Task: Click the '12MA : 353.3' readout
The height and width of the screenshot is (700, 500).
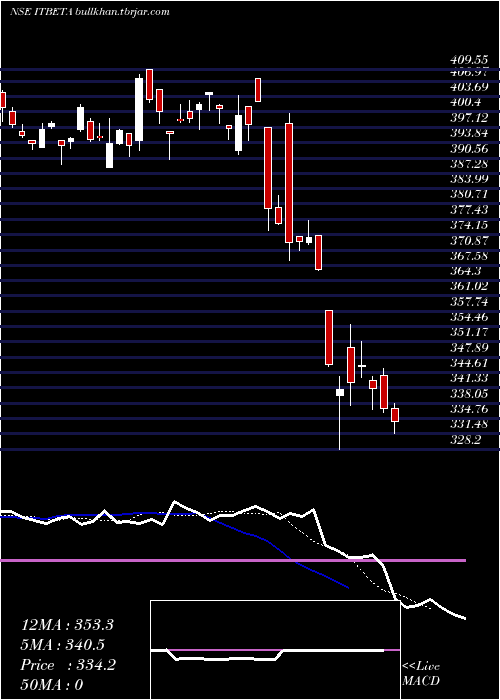Action: 67,625
